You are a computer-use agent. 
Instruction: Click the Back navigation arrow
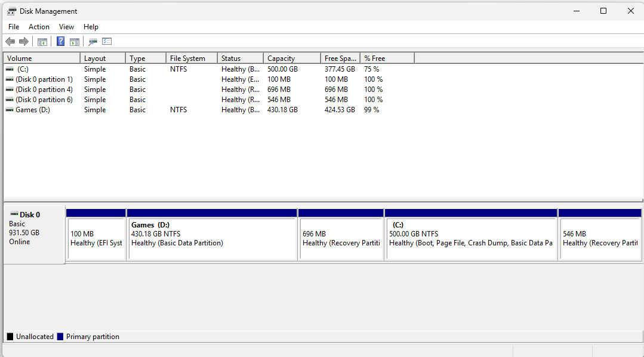tap(10, 41)
